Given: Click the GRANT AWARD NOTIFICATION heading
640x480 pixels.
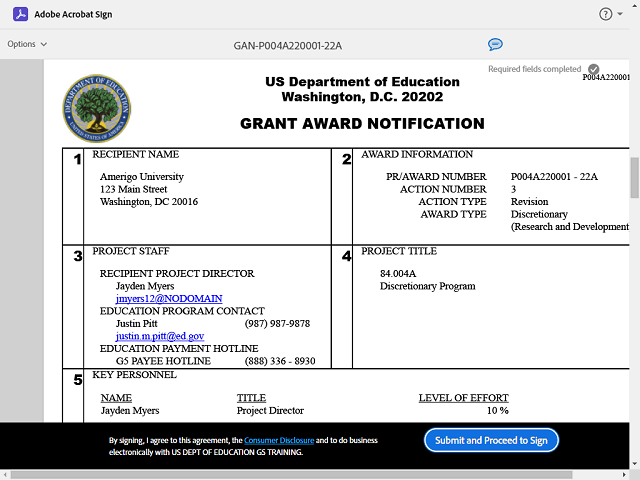Looking at the screenshot, I should (x=362, y=124).
